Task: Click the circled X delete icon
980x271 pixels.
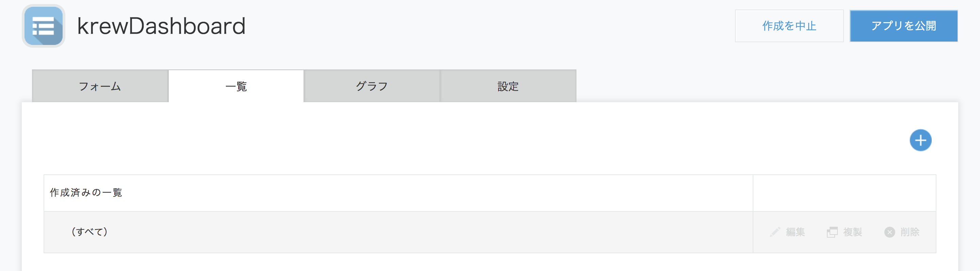Action: coord(889,232)
